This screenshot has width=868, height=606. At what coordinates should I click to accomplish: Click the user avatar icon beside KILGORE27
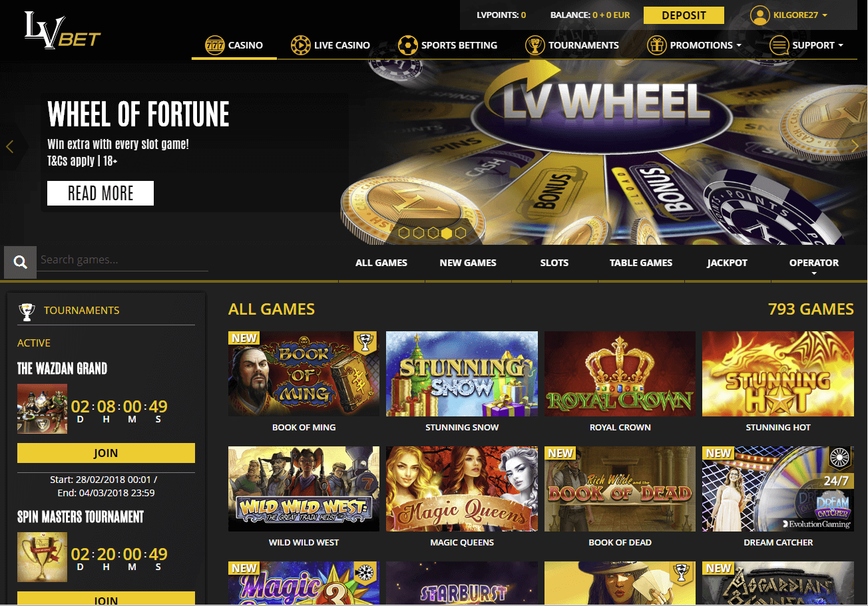(x=759, y=15)
